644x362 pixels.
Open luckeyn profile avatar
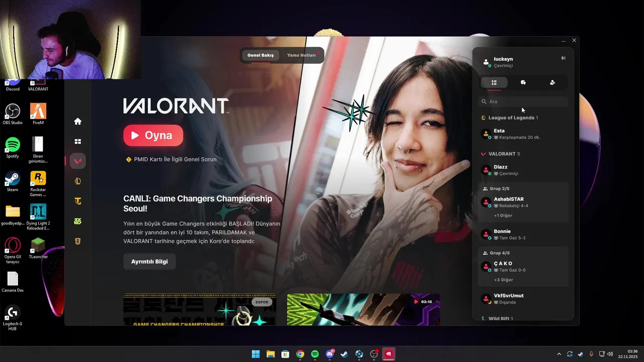pos(486,62)
